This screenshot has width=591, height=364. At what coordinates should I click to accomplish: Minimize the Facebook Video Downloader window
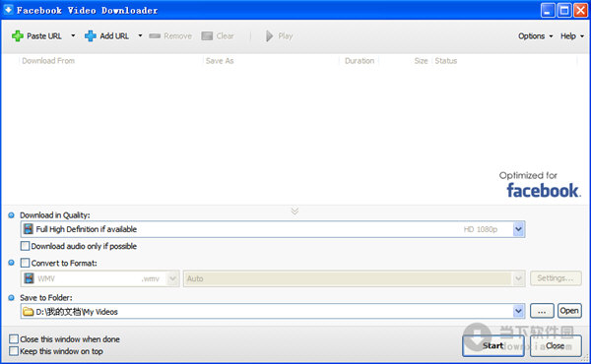coord(548,10)
